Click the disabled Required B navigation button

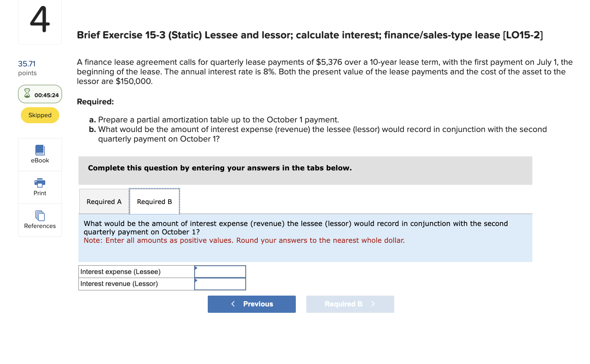350,304
